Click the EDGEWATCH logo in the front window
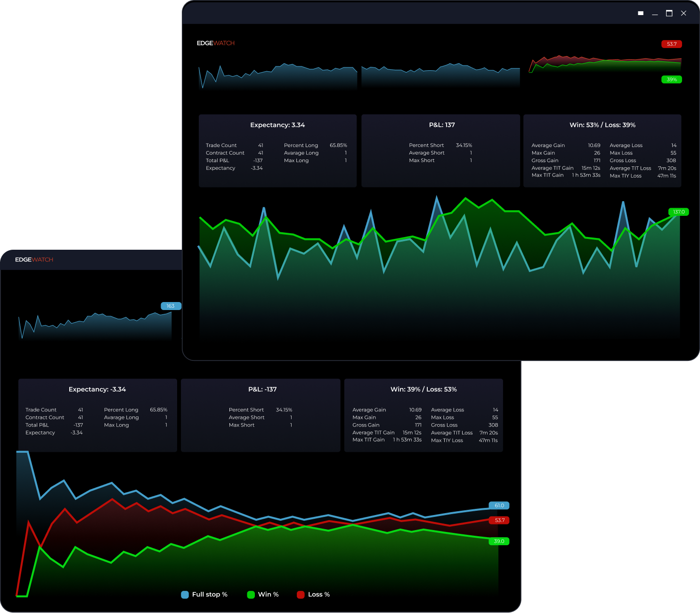700x613 pixels. [215, 43]
